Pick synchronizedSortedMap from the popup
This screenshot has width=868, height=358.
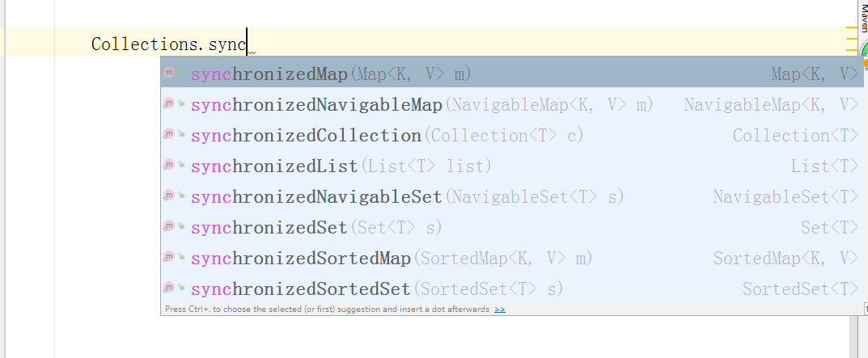tap(512, 258)
